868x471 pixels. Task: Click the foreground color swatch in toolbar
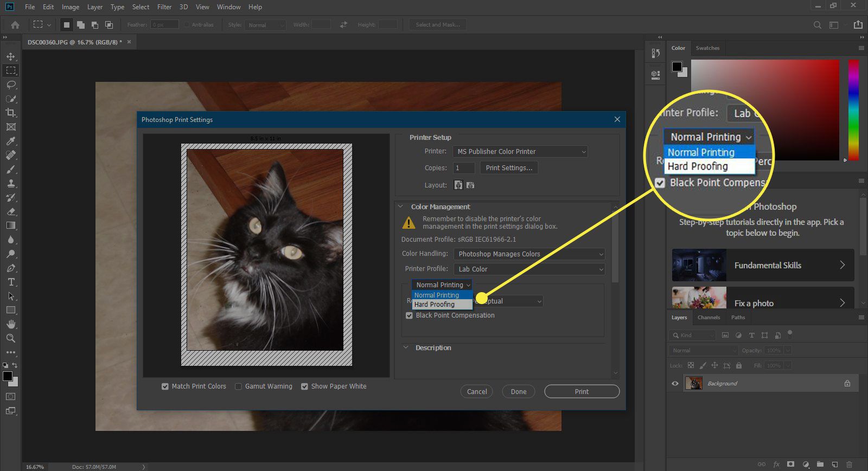point(8,376)
